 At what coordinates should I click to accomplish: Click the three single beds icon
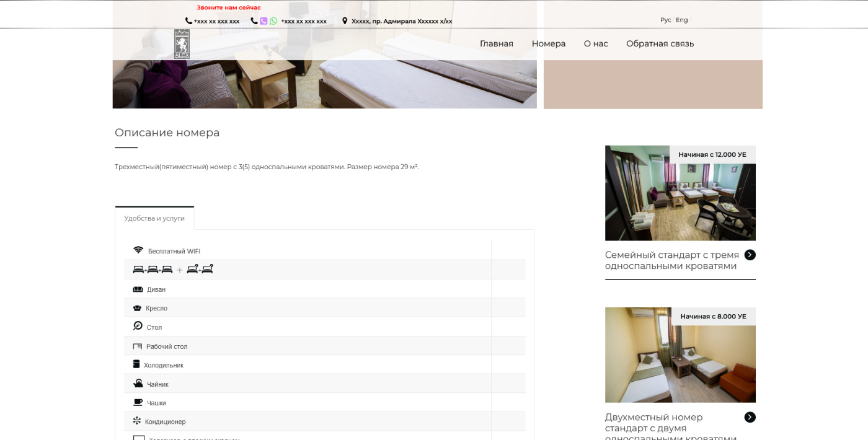pyautogui.click(x=153, y=270)
